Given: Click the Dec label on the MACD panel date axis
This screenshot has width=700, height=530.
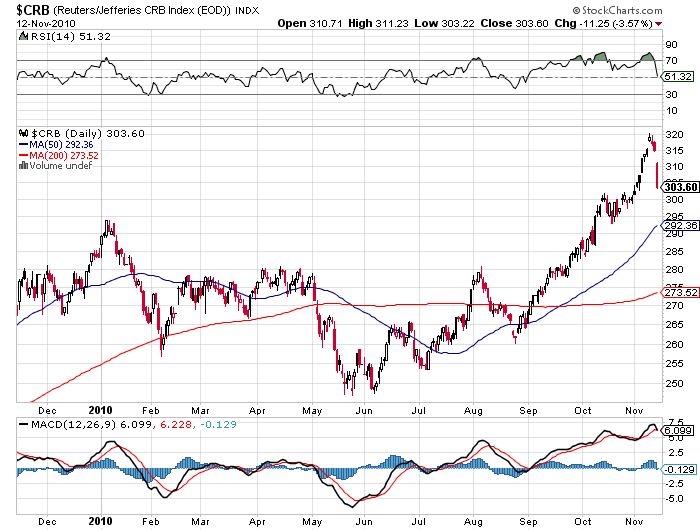Looking at the screenshot, I should click(47, 521).
